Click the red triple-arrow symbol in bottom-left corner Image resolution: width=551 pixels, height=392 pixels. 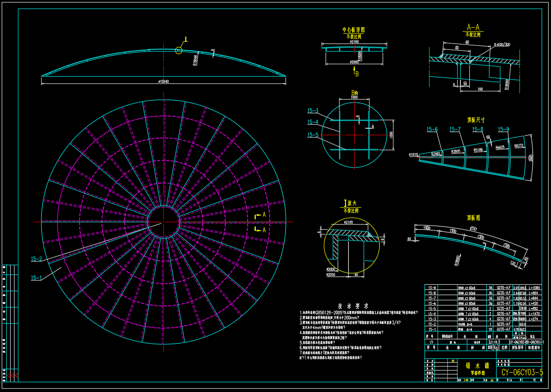[13, 375]
